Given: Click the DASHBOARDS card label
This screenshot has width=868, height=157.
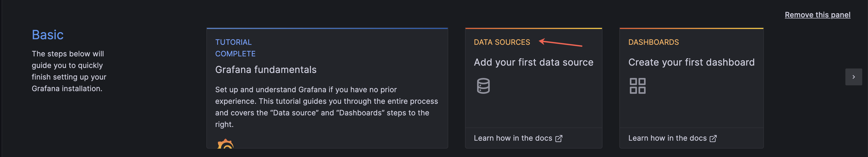Looking at the screenshot, I should click(653, 42).
